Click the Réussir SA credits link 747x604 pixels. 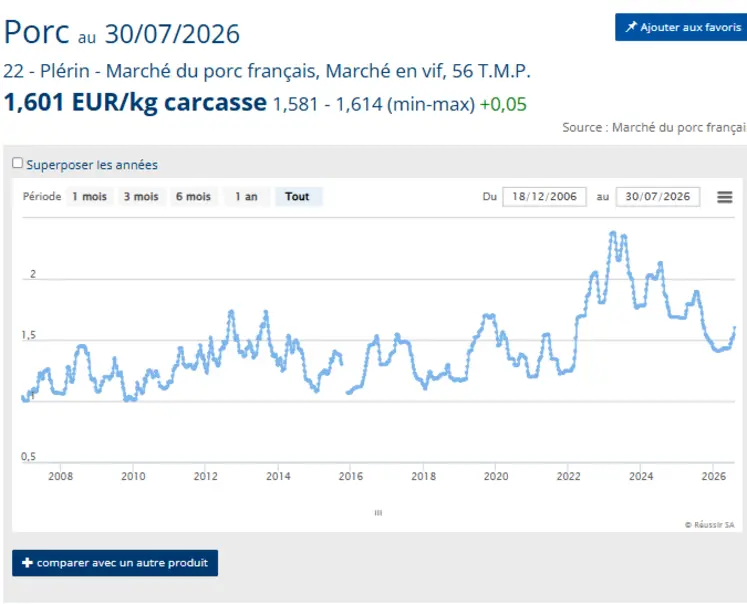click(x=710, y=524)
